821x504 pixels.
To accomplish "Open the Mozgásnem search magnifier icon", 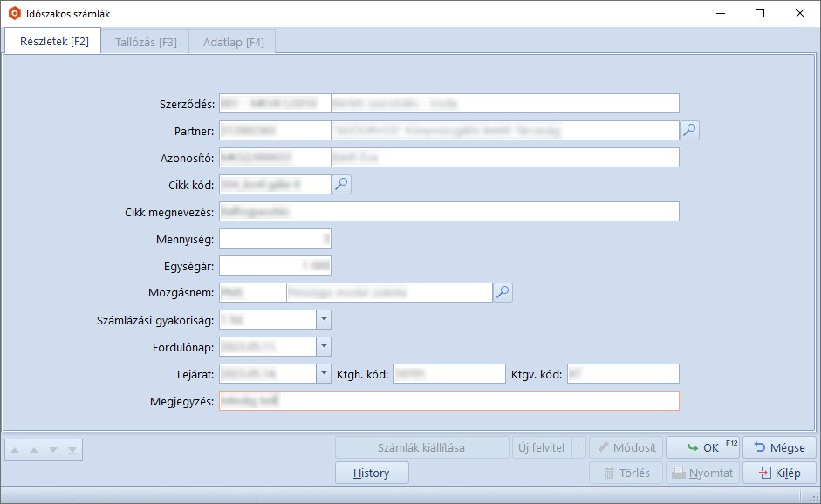I will [x=503, y=292].
